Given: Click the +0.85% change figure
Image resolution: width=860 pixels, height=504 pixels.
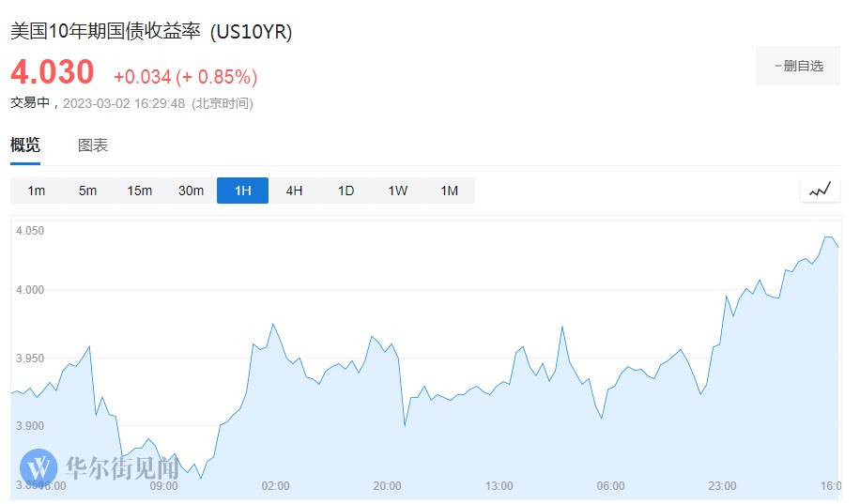Looking at the screenshot, I should tap(220, 76).
